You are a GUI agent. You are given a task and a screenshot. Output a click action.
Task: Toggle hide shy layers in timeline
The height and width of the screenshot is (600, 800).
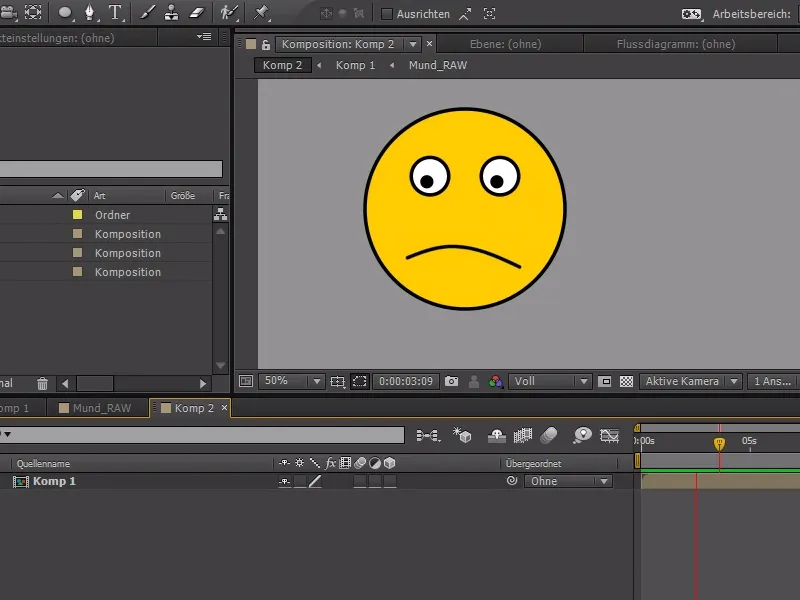(496, 435)
